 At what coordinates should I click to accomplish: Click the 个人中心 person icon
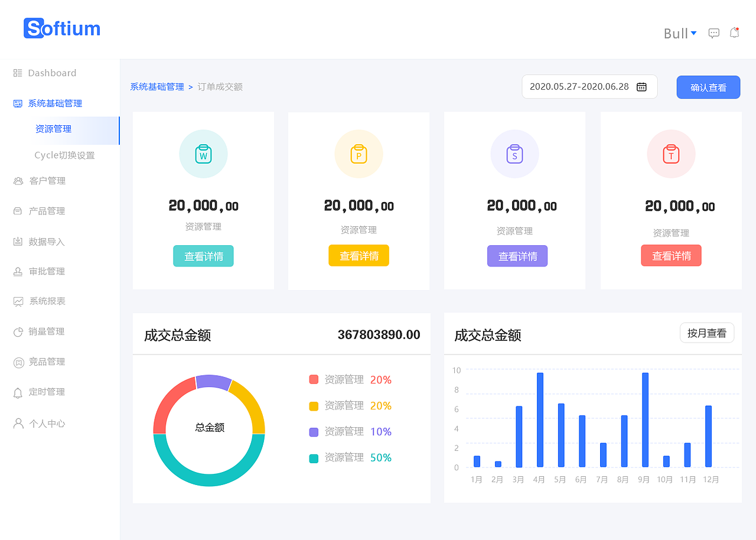point(18,423)
